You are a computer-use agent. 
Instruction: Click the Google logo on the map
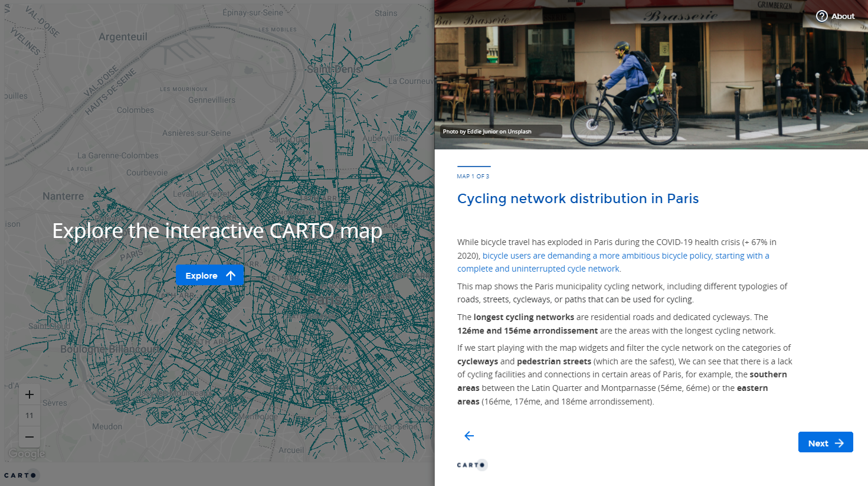(x=27, y=454)
